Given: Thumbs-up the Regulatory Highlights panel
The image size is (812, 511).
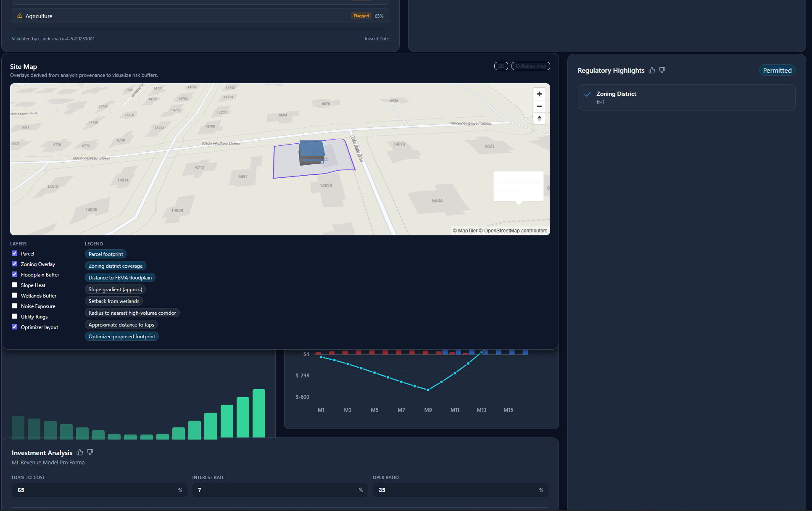Looking at the screenshot, I should (652, 70).
